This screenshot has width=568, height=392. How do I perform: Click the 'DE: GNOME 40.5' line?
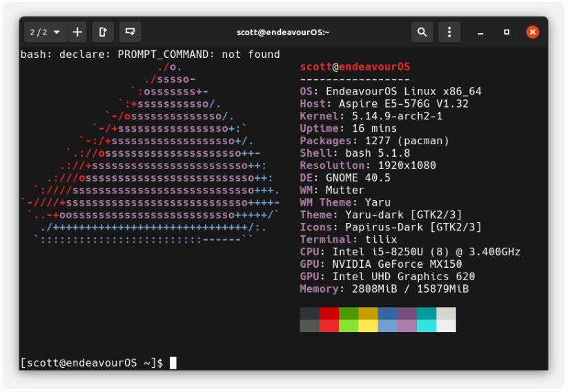point(345,177)
